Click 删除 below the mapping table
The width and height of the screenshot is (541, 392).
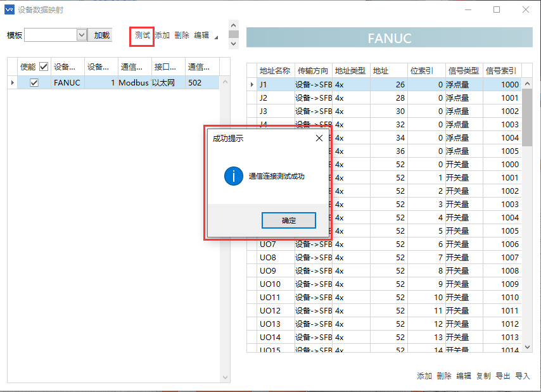click(443, 376)
